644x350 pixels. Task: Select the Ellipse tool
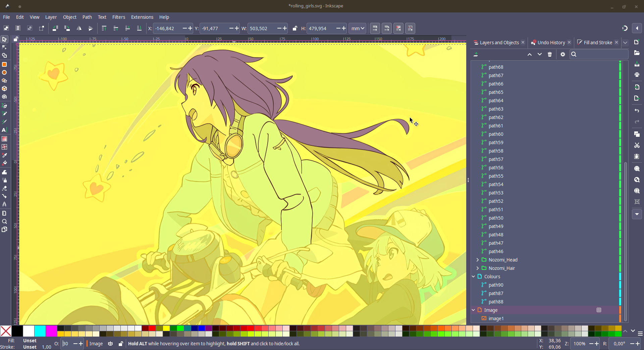pos(4,72)
